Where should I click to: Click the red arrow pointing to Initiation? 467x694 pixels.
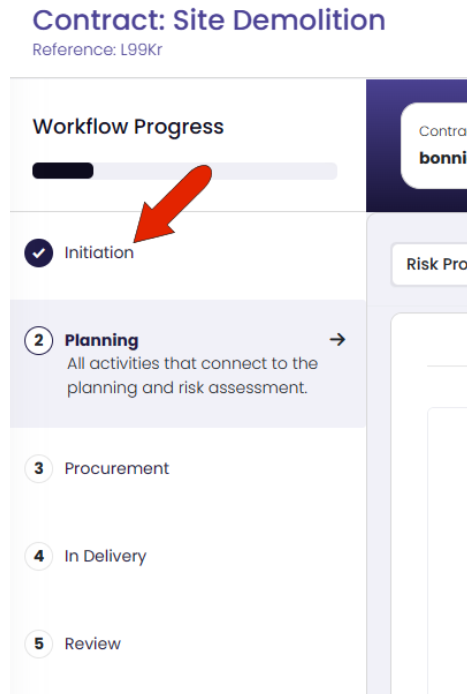pos(173,204)
